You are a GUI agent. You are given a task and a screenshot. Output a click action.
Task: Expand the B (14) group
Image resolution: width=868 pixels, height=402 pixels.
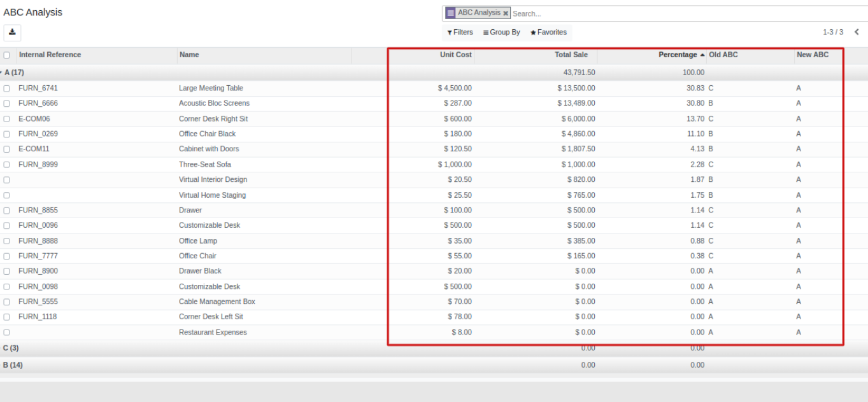pyautogui.click(x=13, y=365)
